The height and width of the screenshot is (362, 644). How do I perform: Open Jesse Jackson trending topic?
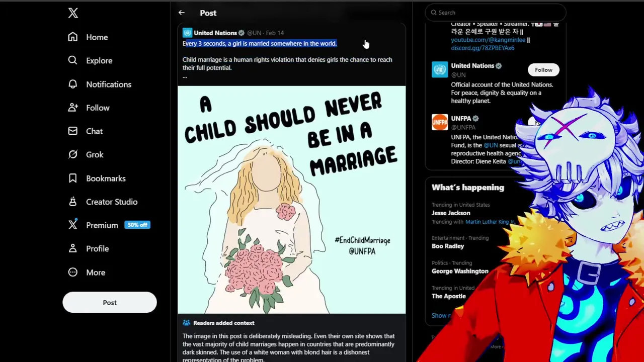coord(451,213)
